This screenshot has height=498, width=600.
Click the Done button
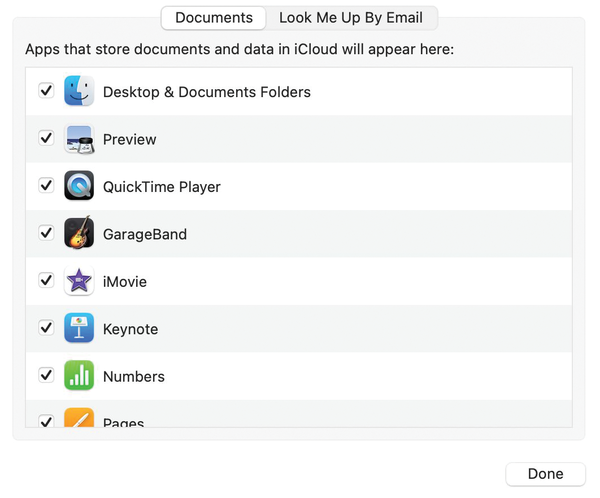click(545, 474)
